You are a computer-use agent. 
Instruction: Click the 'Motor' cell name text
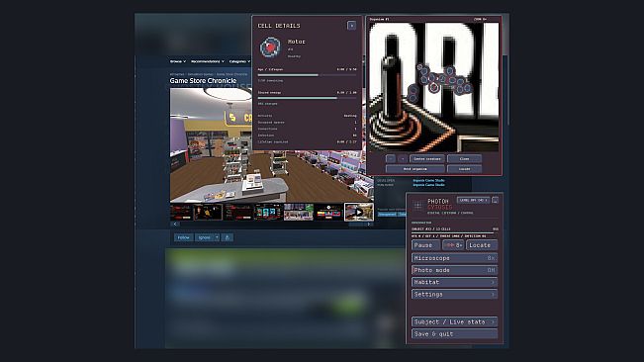tap(296, 42)
